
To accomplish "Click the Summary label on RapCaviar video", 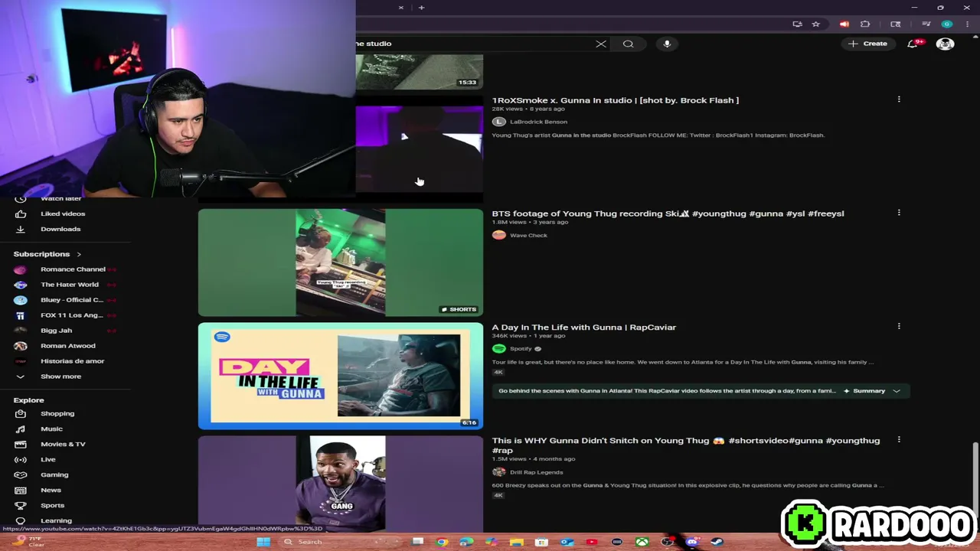I will [869, 391].
